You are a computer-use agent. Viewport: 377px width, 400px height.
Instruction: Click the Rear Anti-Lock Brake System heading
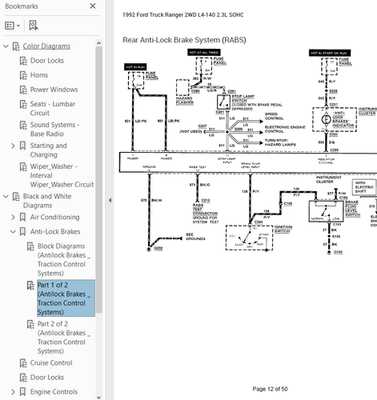tap(184, 40)
